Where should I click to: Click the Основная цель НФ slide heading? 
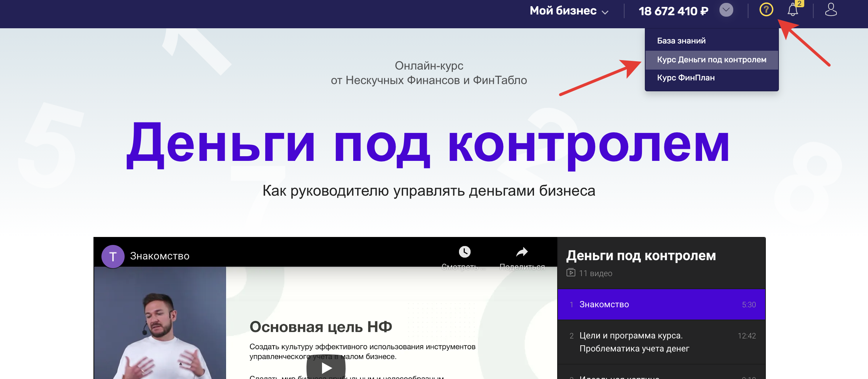point(321,327)
